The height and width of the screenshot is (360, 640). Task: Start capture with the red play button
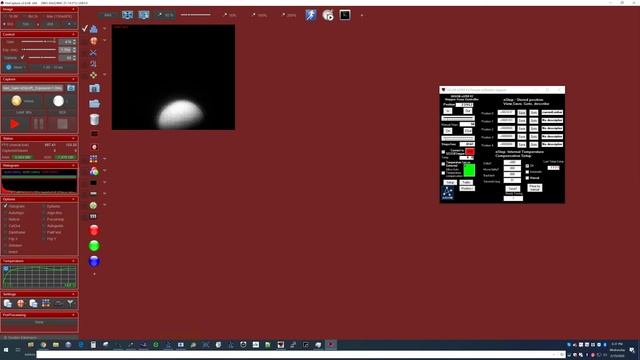coord(15,124)
